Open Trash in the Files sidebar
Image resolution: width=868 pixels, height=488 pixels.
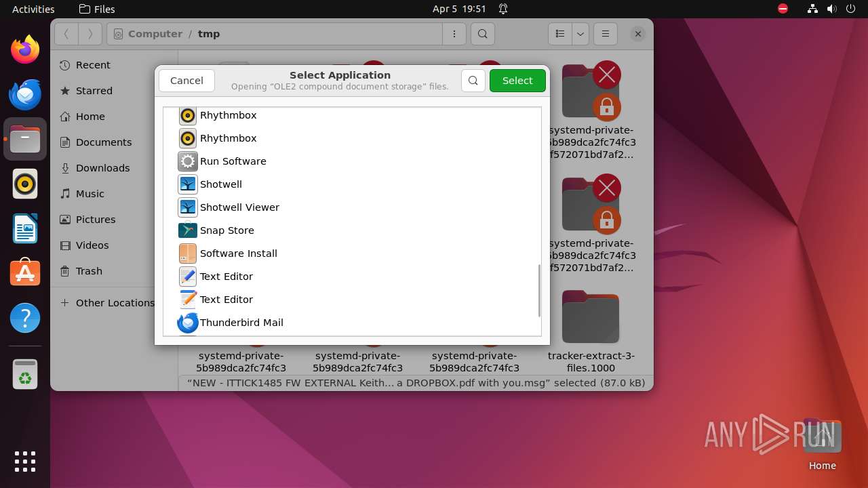tap(114, 271)
